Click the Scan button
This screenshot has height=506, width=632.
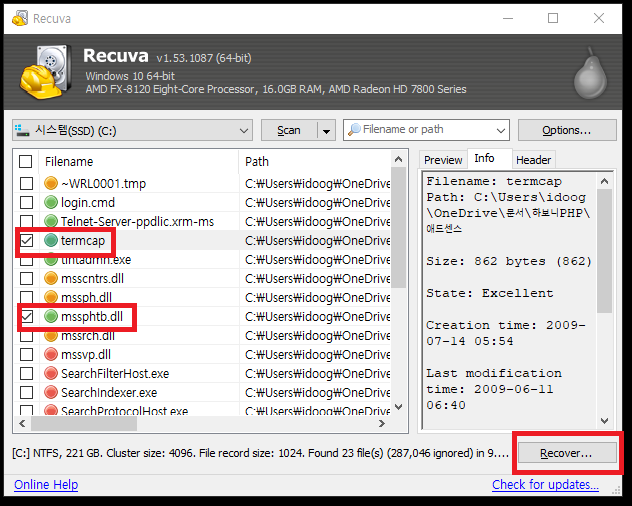(289, 130)
